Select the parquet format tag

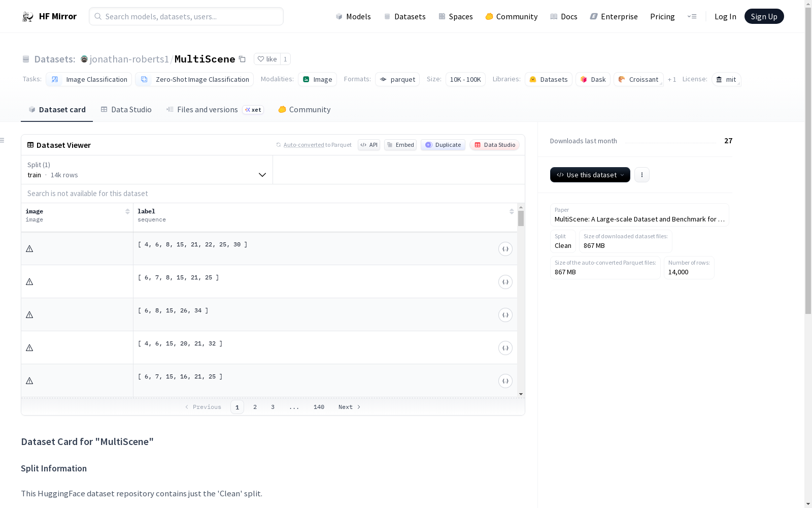click(x=397, y=79)
